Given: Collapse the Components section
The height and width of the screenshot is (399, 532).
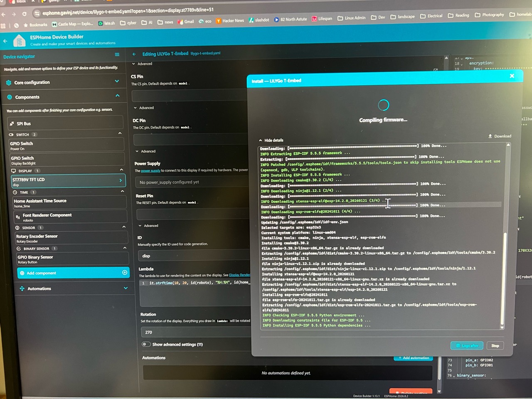Looking at the screenshot, I should (x=118, y=96).
